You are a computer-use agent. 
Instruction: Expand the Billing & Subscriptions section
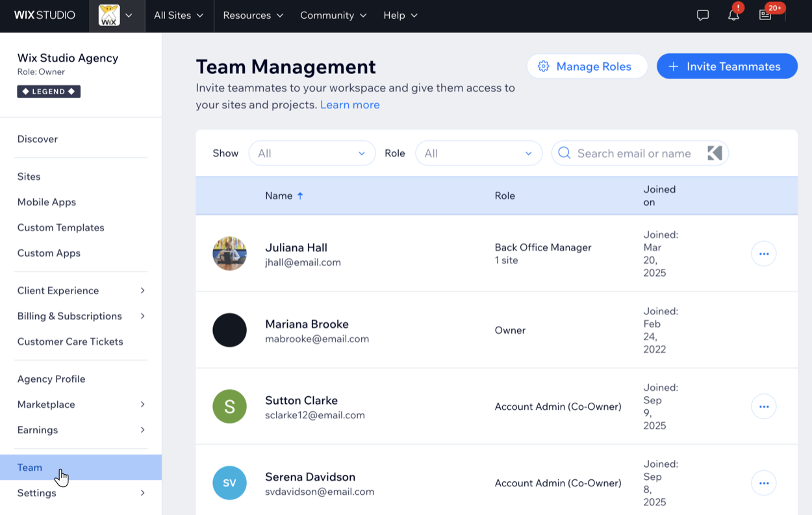tap(81, 316)
